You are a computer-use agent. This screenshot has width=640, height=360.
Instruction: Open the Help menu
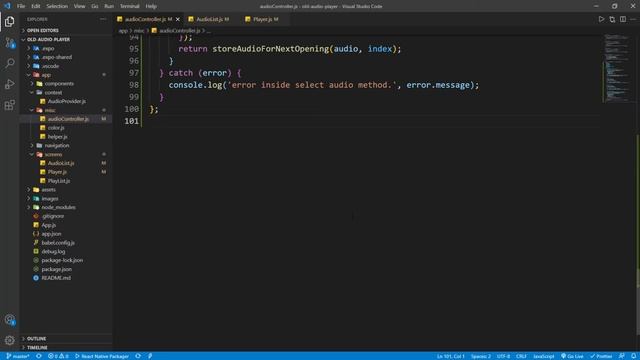(151, 6)
